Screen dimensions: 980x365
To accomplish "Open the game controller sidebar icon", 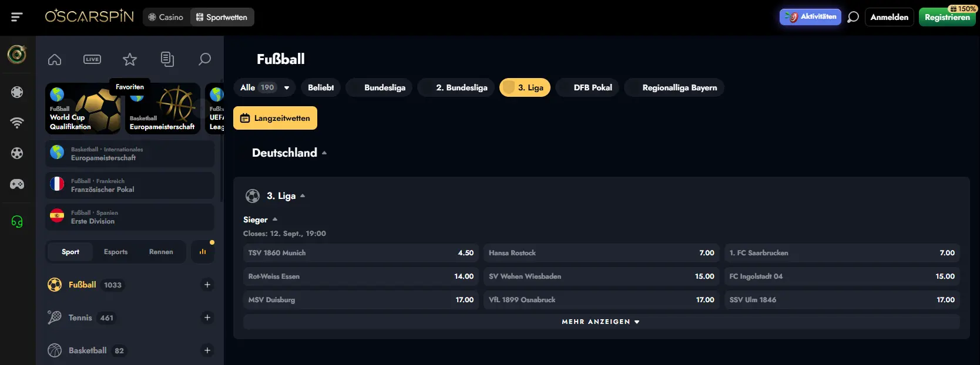I will (x=17, y=184).
